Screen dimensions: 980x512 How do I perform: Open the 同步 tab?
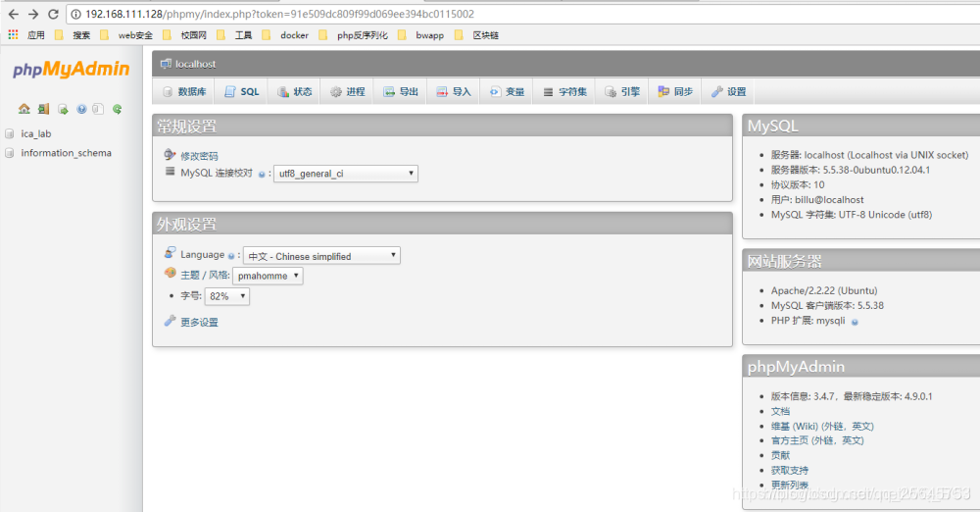pyautogui.click(x=675, y=92)
